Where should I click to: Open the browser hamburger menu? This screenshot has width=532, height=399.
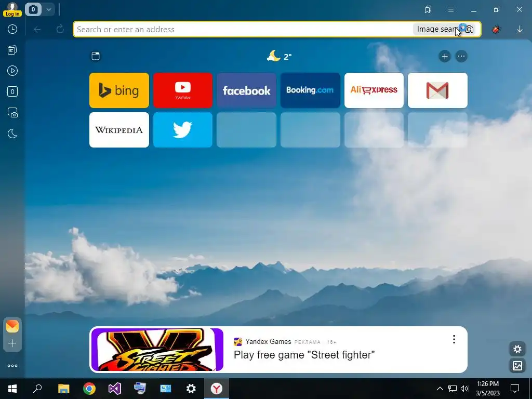coord(451,9)
